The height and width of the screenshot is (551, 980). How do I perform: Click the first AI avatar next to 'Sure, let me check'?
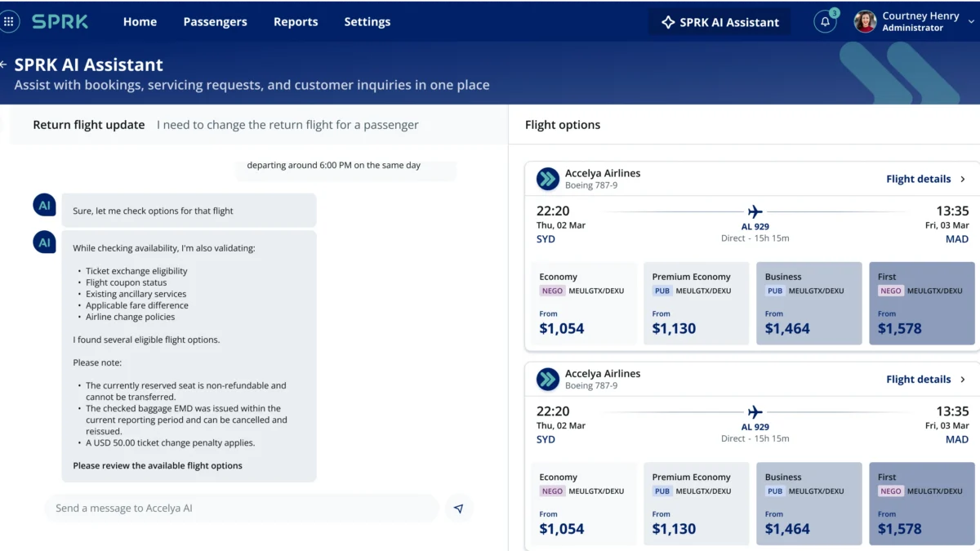pos(45,206)
